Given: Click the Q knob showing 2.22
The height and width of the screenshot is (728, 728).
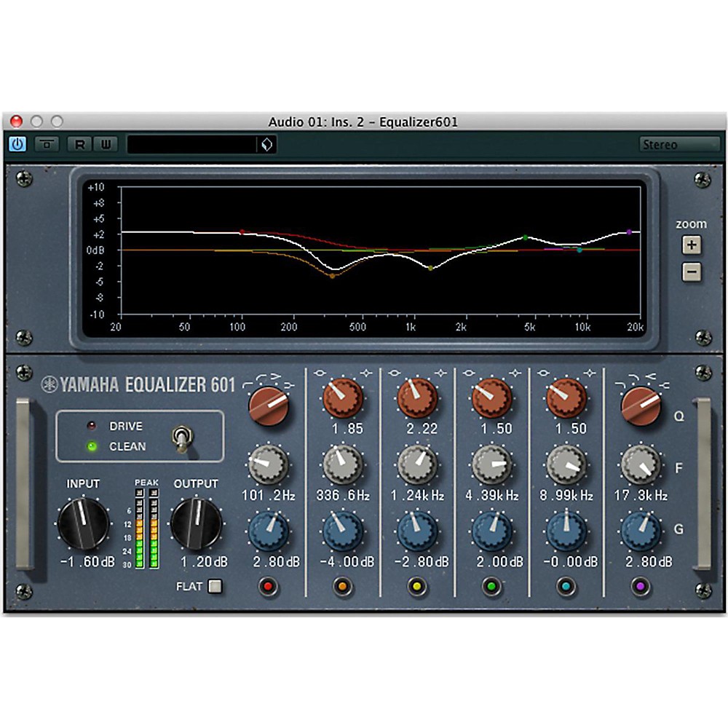Looking at the screenshot, I should point(417,398).
